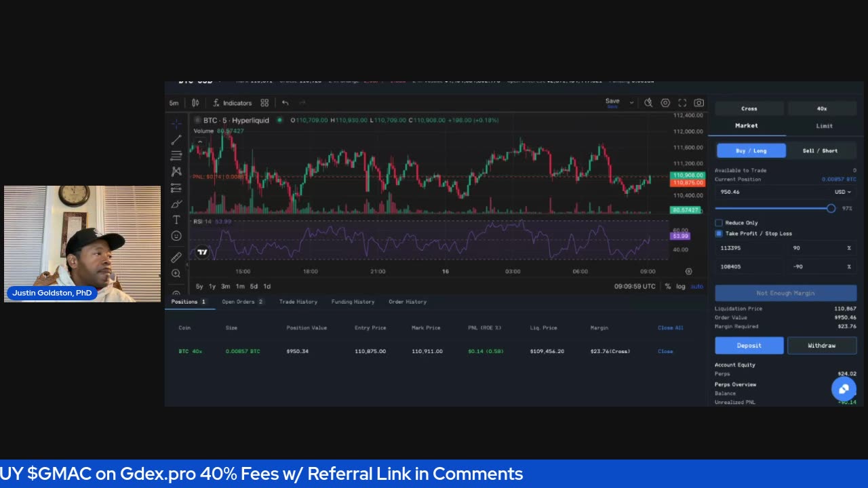Select the ruler measure tool
Image resolution: width=868 pixels, height=488 pixels.
[x=176, y=258]
